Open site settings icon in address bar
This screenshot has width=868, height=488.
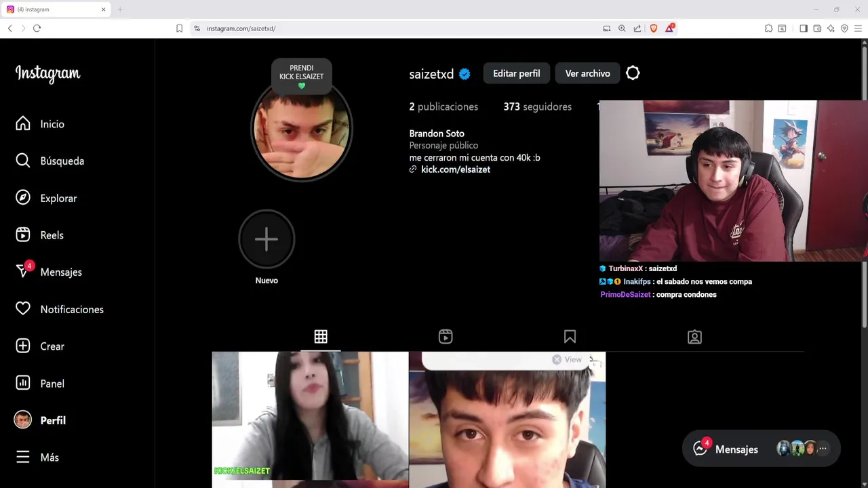[197, 28]
